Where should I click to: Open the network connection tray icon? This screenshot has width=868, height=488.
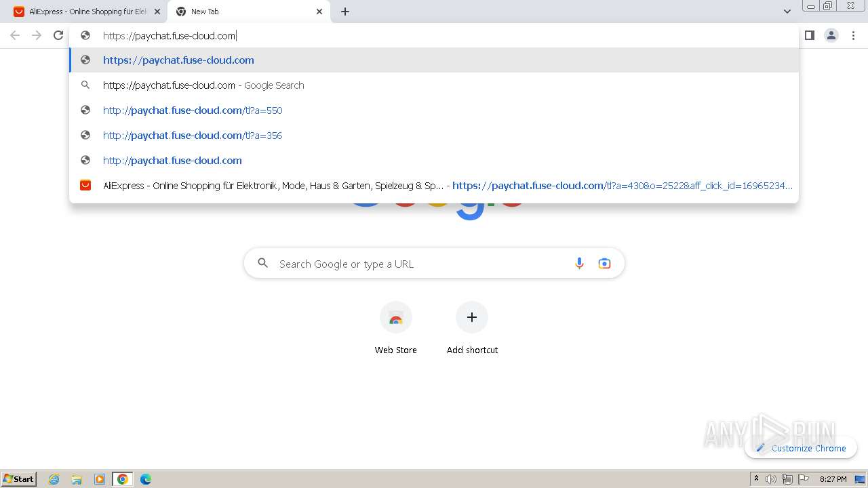coord(787,479)
